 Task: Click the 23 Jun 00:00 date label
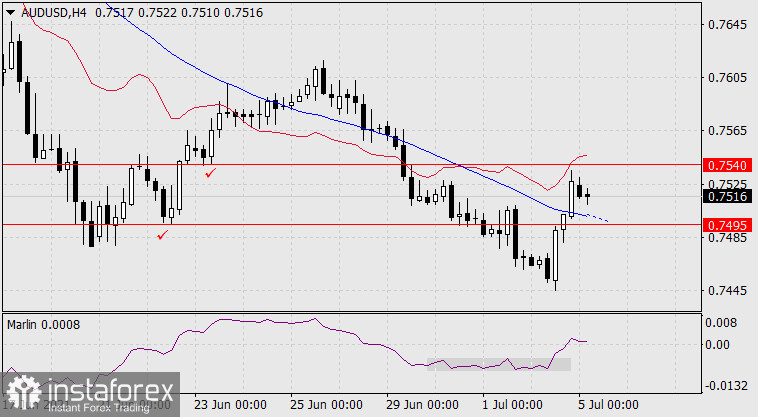tap(229, 405)
